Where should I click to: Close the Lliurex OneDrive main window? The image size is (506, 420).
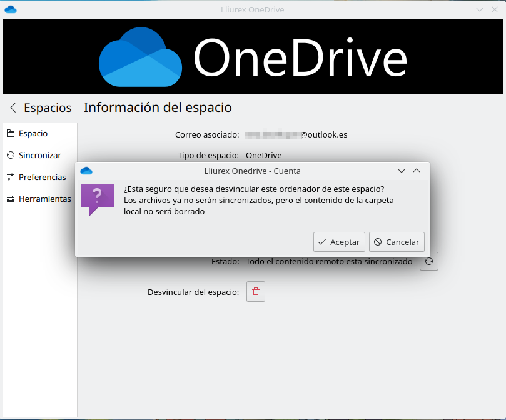pyautogui.click(x=495, y=9)
